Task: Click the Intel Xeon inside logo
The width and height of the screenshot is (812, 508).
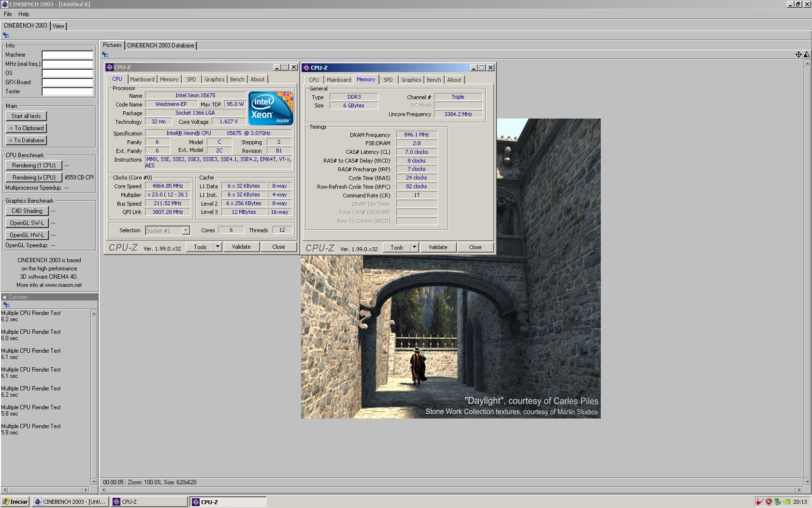Action: 271,108
